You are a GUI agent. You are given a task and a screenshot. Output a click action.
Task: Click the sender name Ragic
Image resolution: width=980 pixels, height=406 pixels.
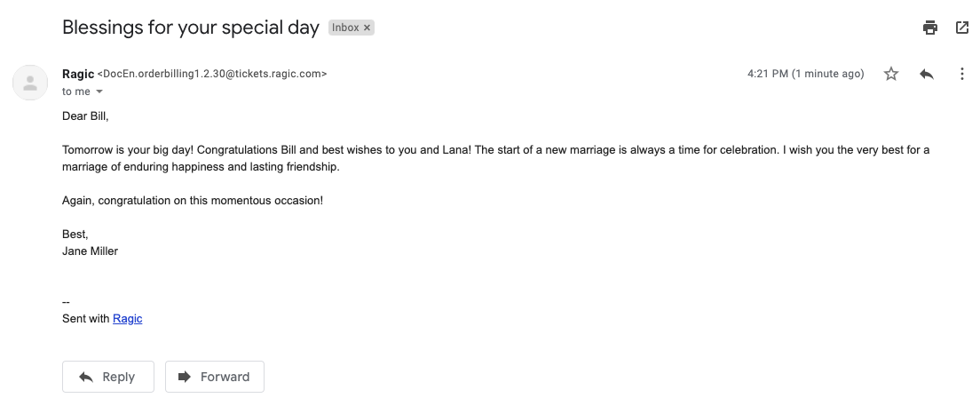[78, 74]
